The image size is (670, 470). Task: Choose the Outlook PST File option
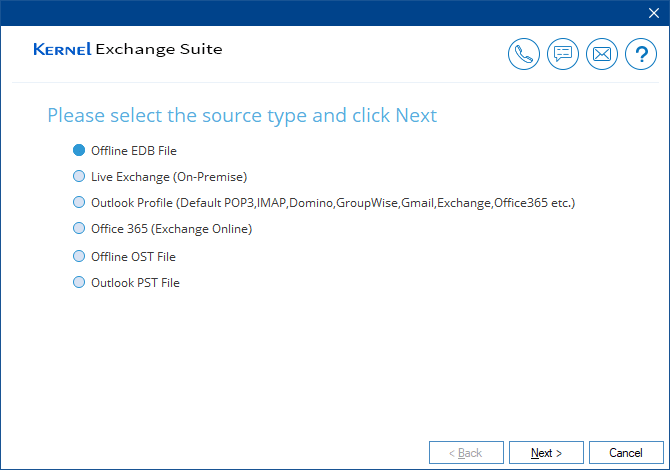coord(80,282)
